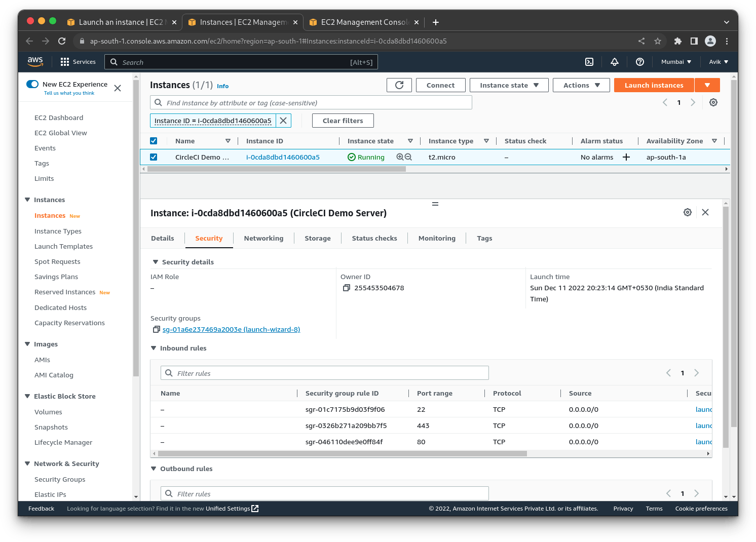Open instances table preferences gear
The width and height of the screenshot is (756, 542).
point(713,102)
